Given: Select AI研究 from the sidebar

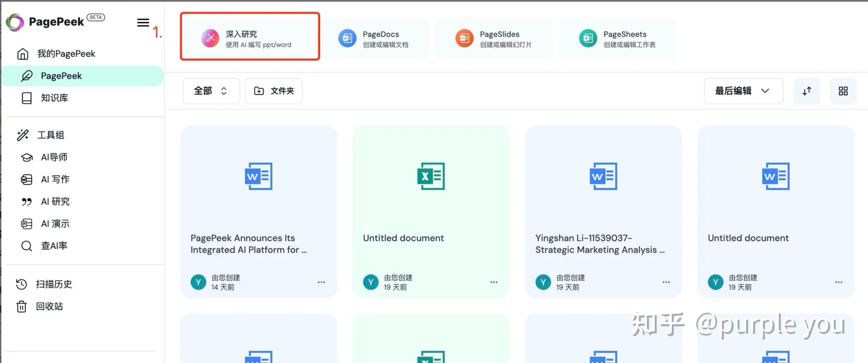Looking at the screenshot, I should point(55,201).
